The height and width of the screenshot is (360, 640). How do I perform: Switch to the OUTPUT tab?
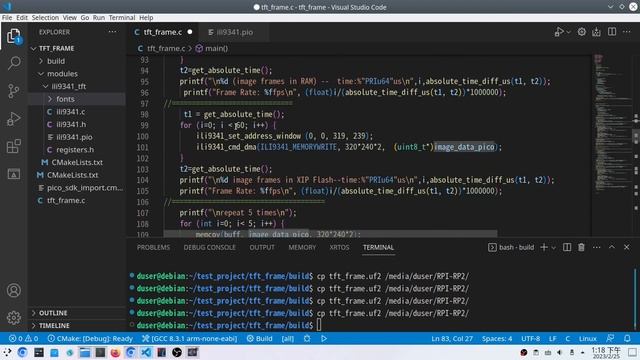[x=262, y=247]
